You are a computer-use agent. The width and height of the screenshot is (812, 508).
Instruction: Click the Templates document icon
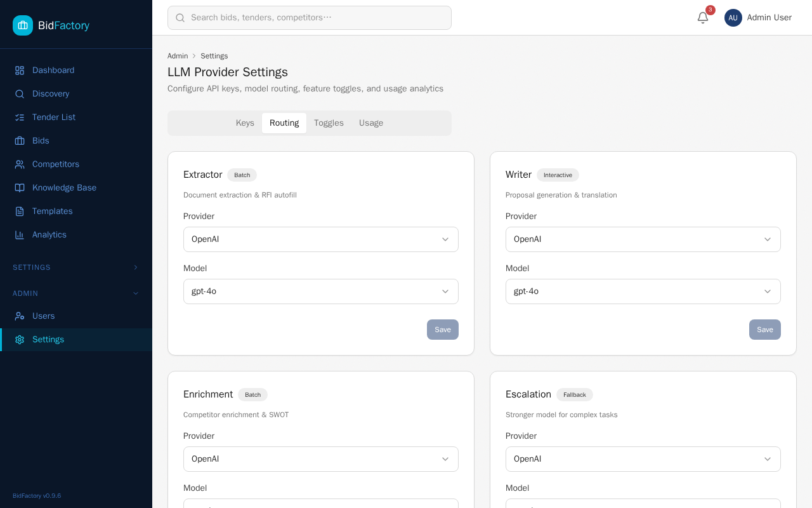tap(20, 211)
